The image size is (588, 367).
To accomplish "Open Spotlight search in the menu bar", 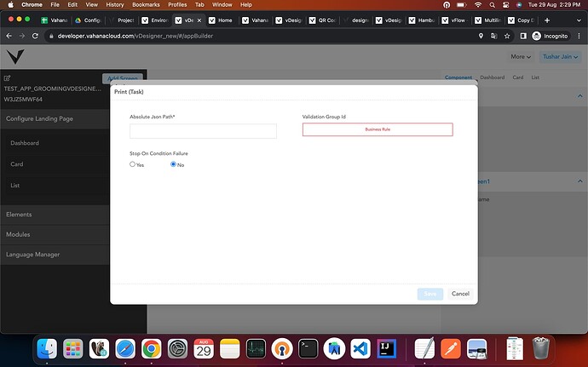I will tap(492, 5).
